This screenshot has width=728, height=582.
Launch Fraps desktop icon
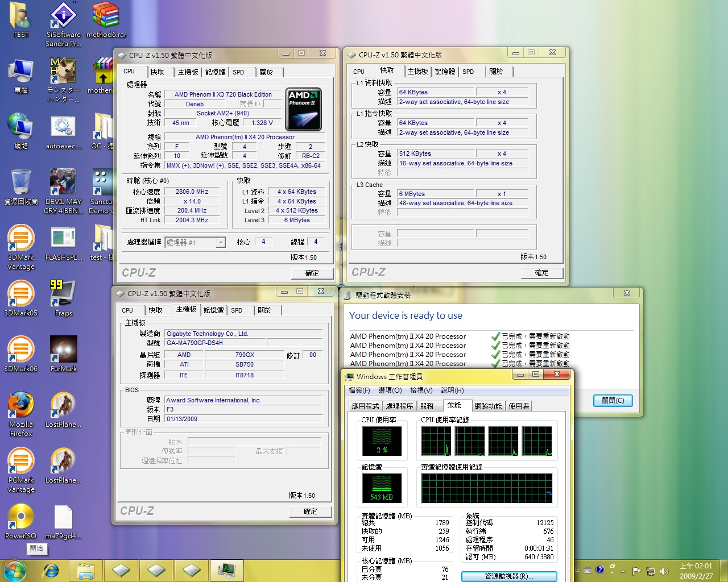coord(63,298)
